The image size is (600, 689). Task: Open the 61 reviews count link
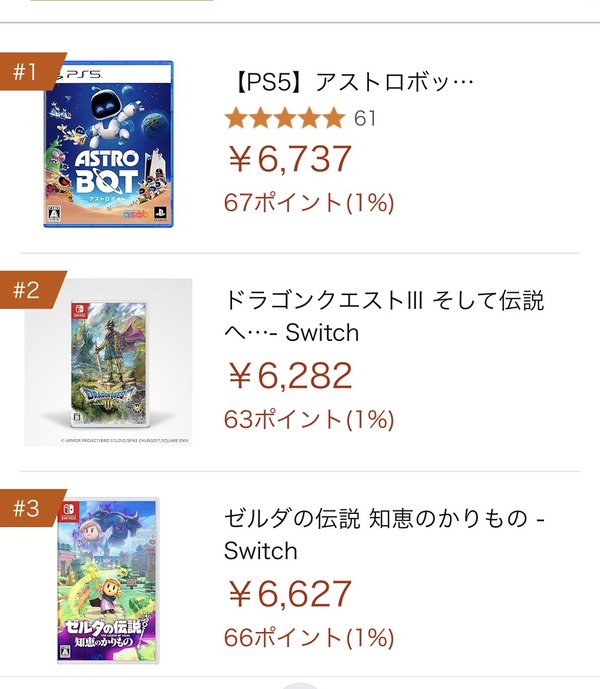(365, 119)
